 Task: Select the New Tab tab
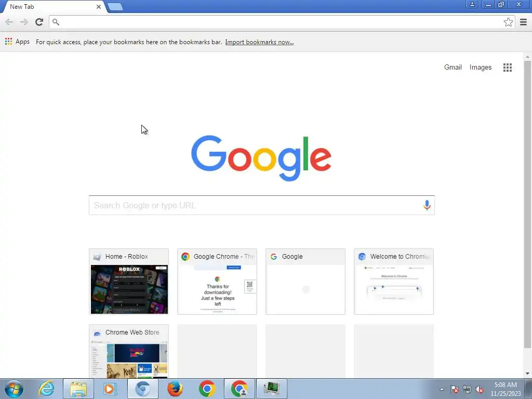pyautogui.click(x=54, y=7)
